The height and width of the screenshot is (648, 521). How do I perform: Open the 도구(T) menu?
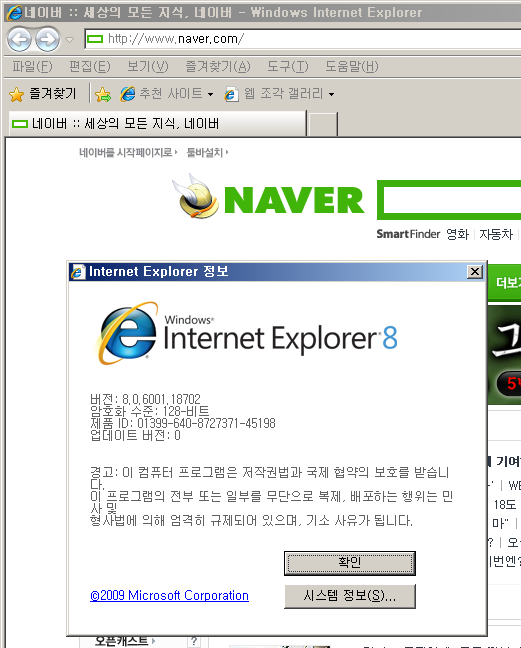click(x=288, y=66)
